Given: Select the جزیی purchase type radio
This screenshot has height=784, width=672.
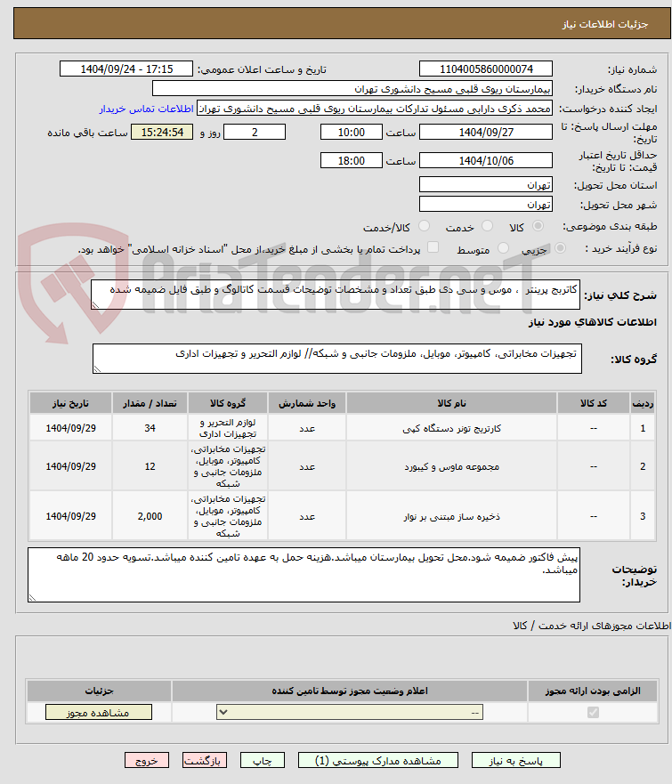Looking at the screenshot, I should [x=561, y=248].
